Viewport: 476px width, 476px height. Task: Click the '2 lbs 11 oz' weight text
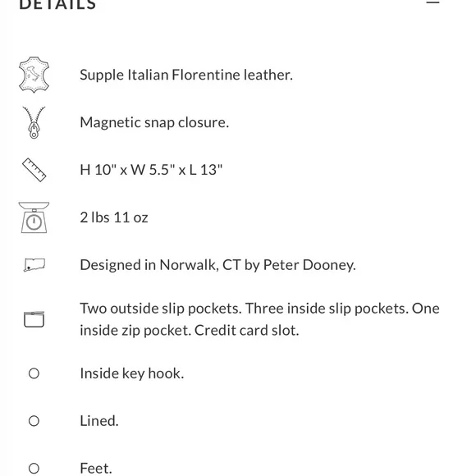[114, 217]
